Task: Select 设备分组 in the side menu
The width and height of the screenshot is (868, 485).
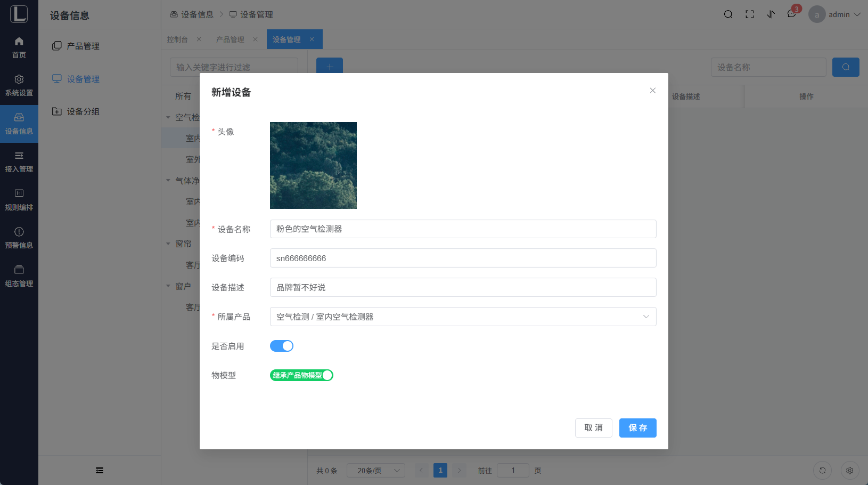Action: click(x=83, y=111)
